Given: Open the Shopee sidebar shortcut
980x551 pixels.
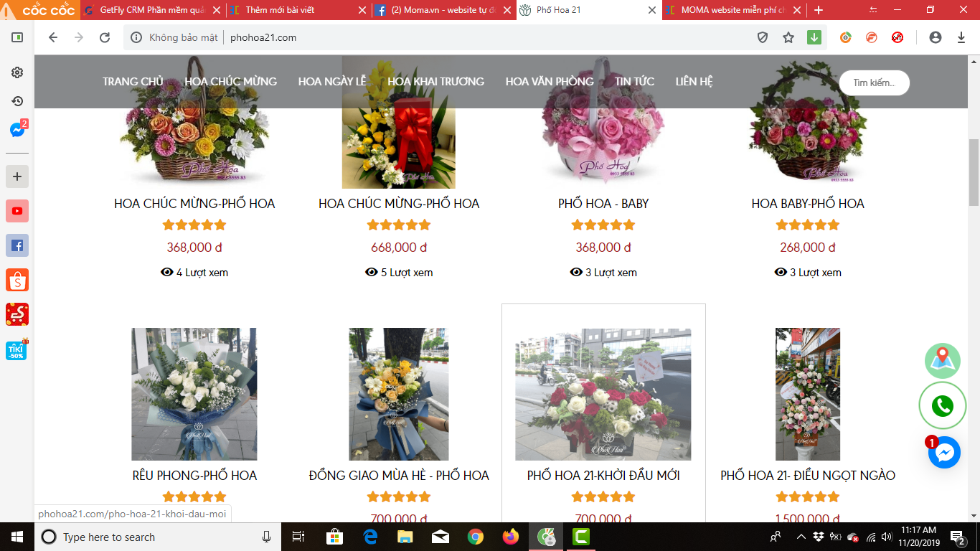Looking at the screenshot, I should (17, 280).
